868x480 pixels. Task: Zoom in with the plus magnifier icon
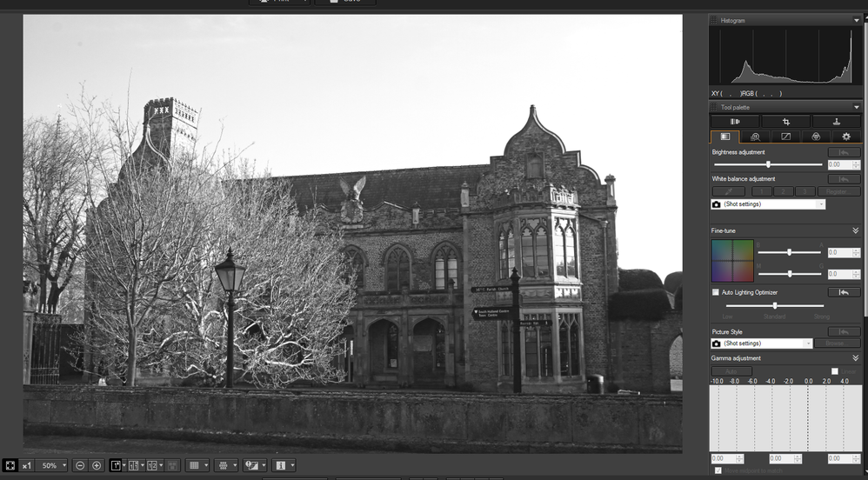pyautogui.click(x=97, y=465)
